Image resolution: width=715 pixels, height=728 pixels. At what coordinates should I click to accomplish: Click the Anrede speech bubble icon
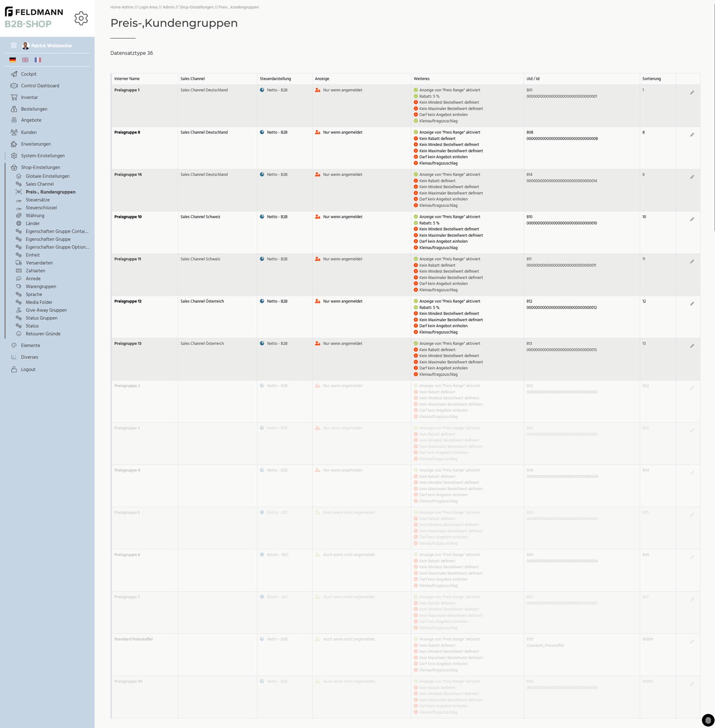click(x=19, y=279)
